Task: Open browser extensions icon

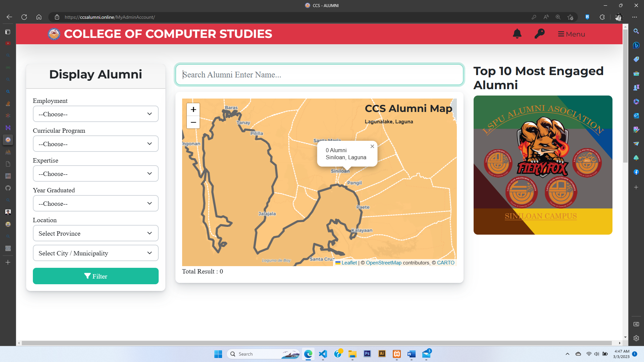Action: point(602,17)
